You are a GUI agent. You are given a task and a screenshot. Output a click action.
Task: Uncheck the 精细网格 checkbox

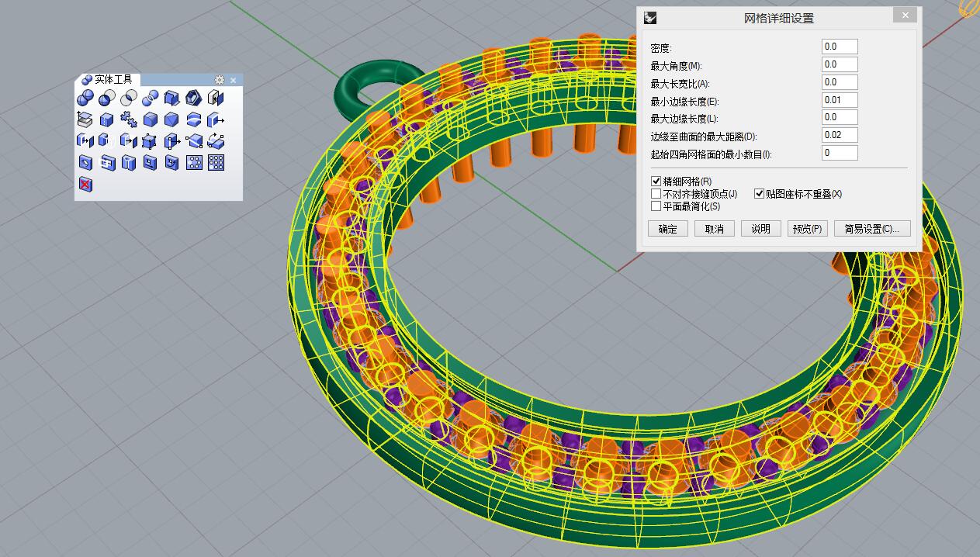click(656, 182)
